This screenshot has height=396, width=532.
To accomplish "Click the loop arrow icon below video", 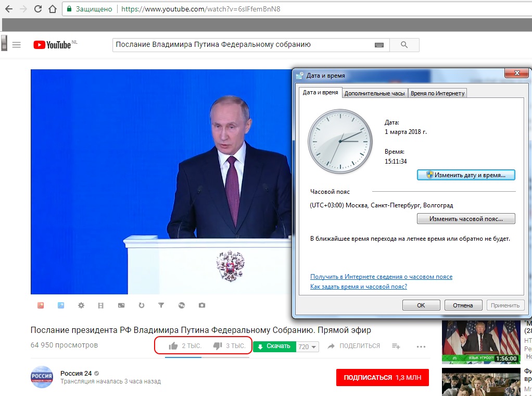I will pyautogui.click(x=142, y=305).
